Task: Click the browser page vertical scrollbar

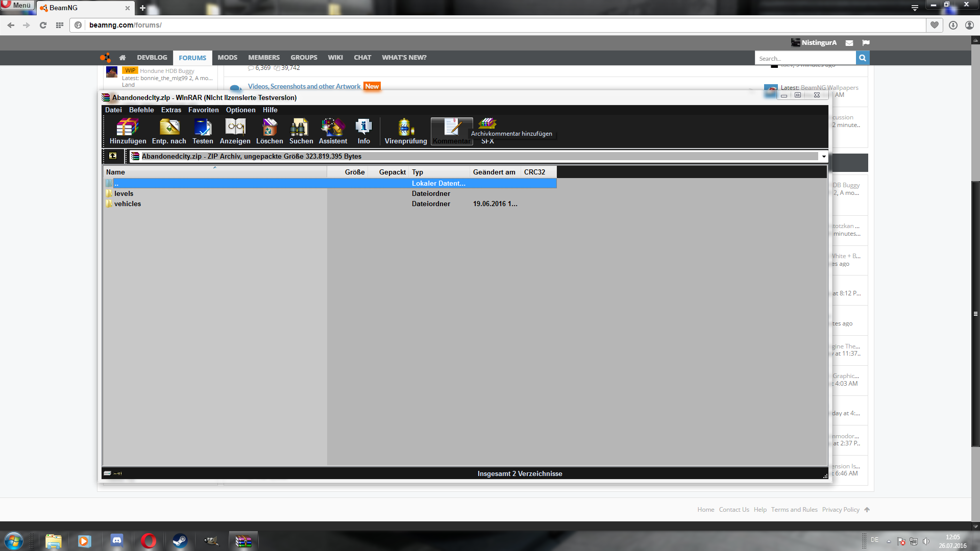Action: pyautogui.click(x=975, y=314)
